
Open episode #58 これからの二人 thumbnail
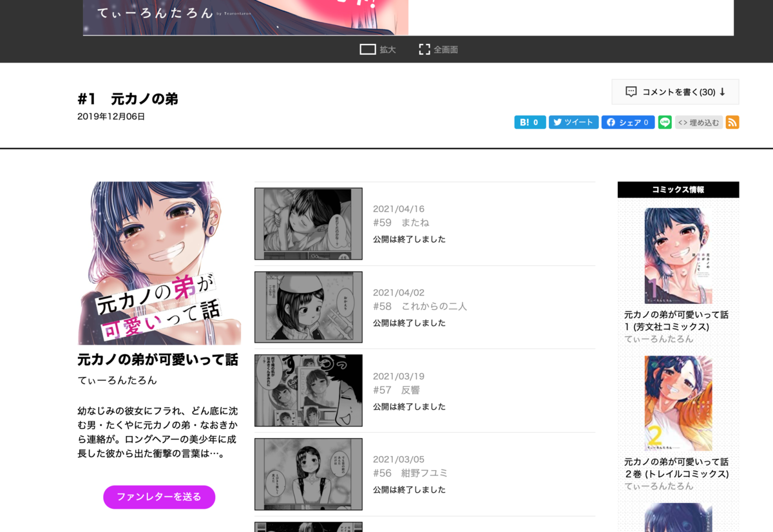pos(309,307)
